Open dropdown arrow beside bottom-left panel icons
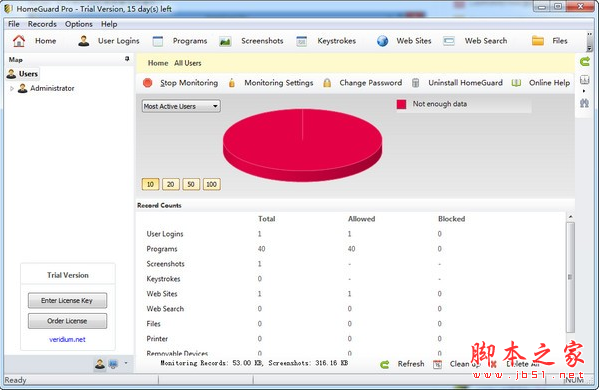The height and width of the screenshot is (390, 599). click(126, 363)
